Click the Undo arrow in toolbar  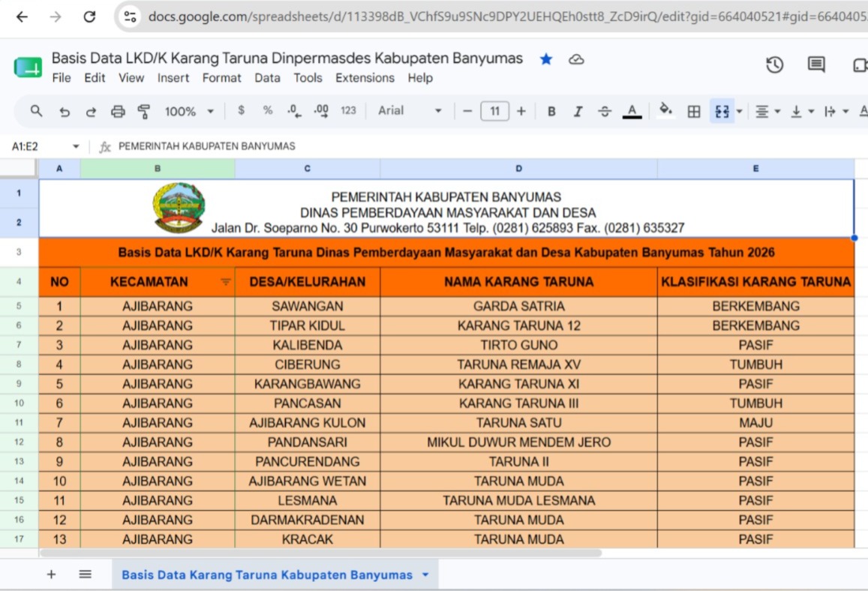click(x=65, y=112)
